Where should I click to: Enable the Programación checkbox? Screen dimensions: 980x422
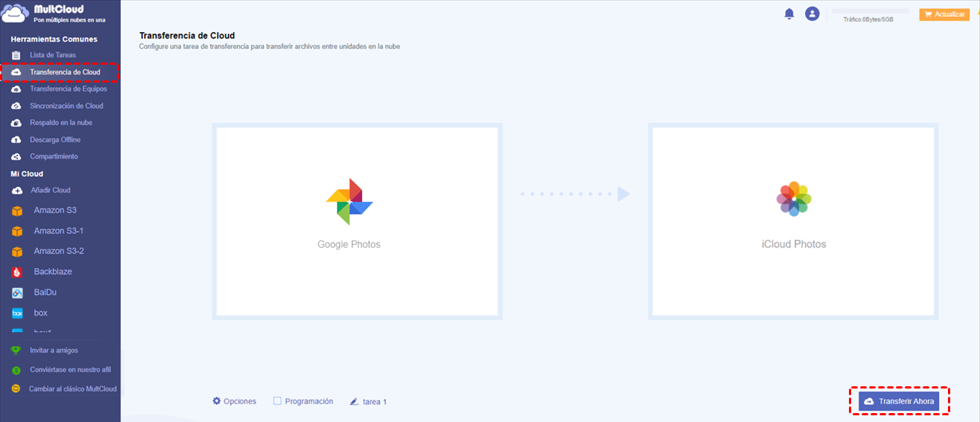277,400
